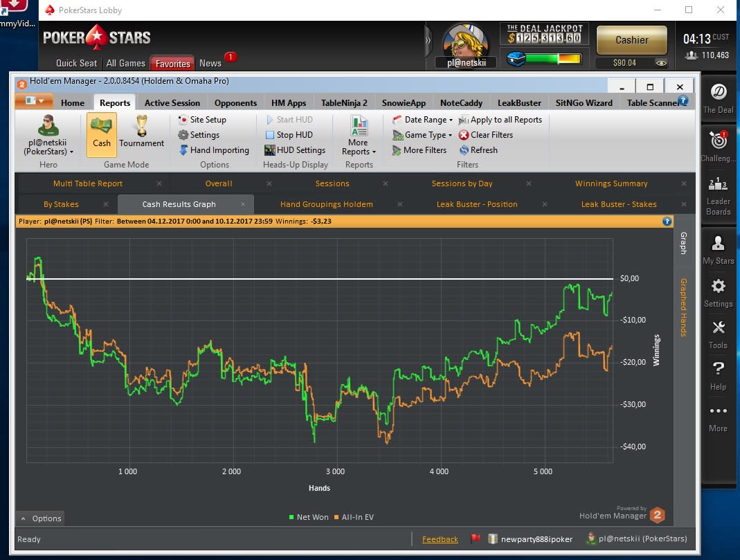Image resolution: width=740 pixels, height=560 pixels.
Task: Open the Date Range dropdown
Action: tap(422, 120)
